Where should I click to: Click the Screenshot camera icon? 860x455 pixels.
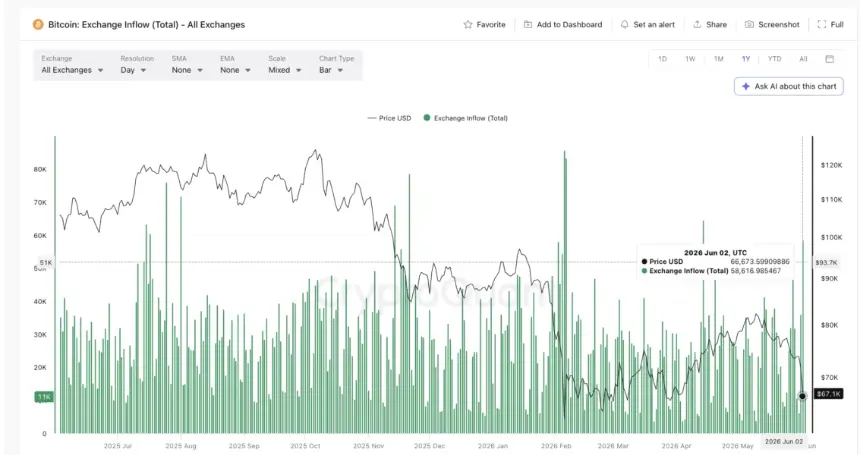[x=749, y=25]
